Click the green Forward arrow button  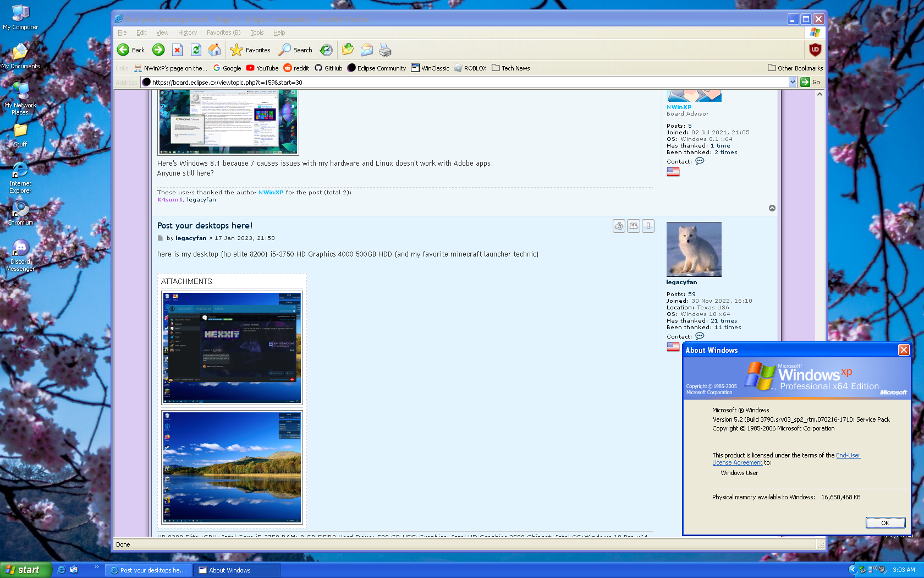tap(158, 50)
